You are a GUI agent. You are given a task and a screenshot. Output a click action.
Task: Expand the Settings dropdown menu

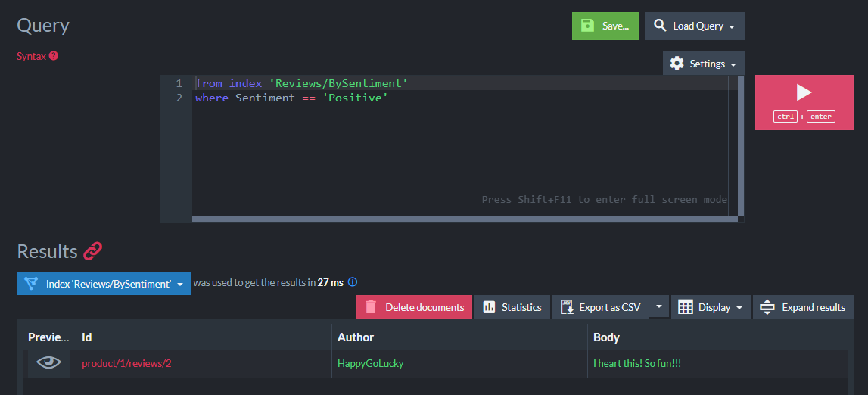coord(704,64)
